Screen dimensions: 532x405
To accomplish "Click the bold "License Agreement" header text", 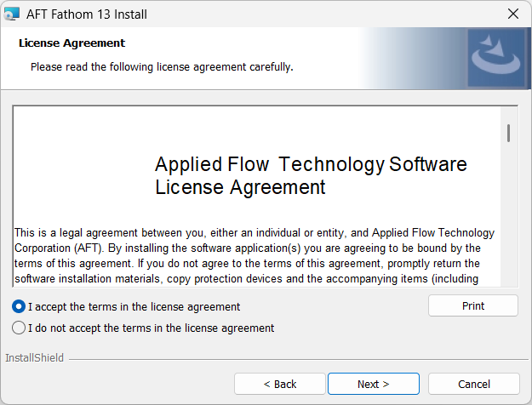I will pyautogui.click(x=72, y=43).
